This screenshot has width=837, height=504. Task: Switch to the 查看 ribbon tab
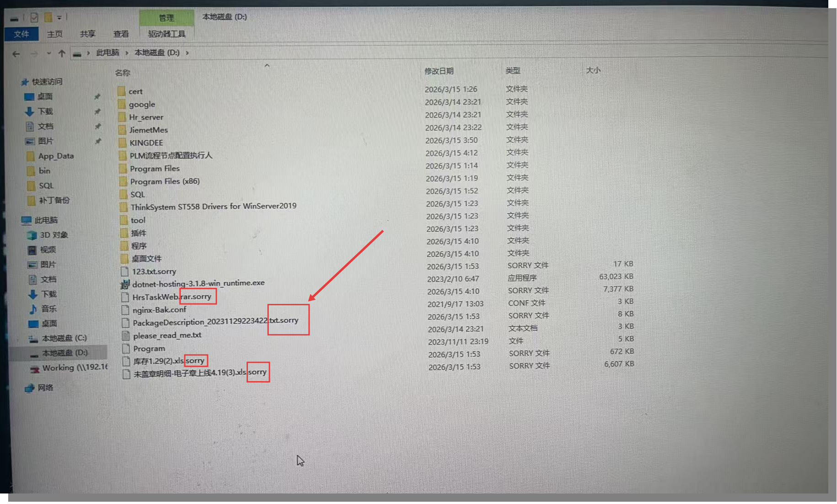tap(121, 34)
